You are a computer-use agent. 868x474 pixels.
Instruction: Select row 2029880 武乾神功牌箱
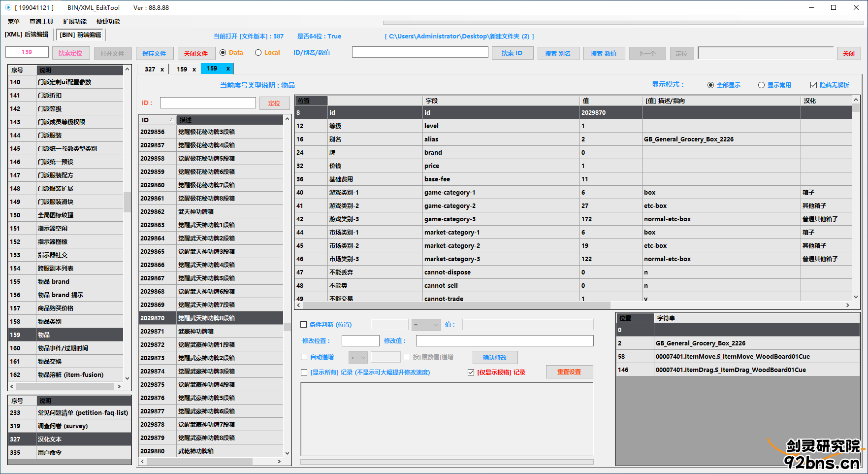point(211,451)
